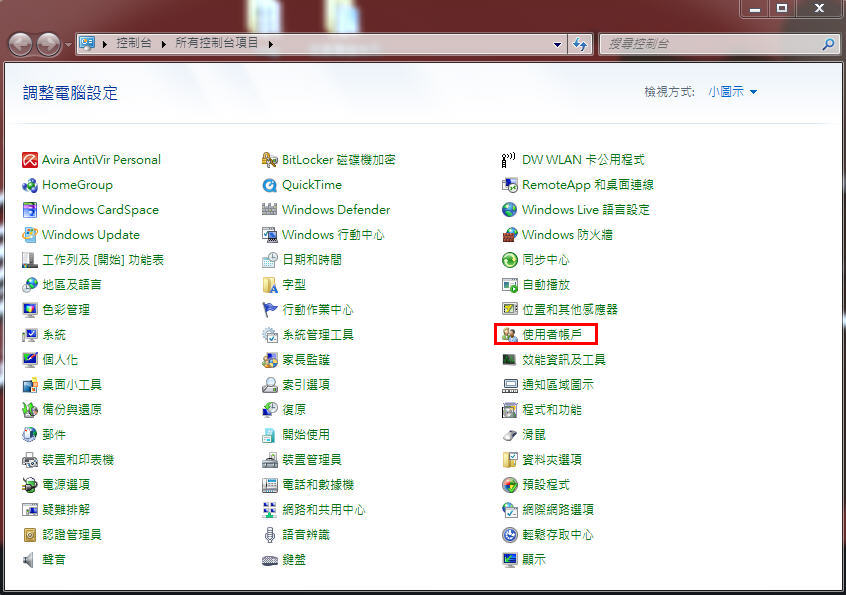Open the 網路和共用中心 link
Viewport: 846px width, 595px height.
pos(323,510)
